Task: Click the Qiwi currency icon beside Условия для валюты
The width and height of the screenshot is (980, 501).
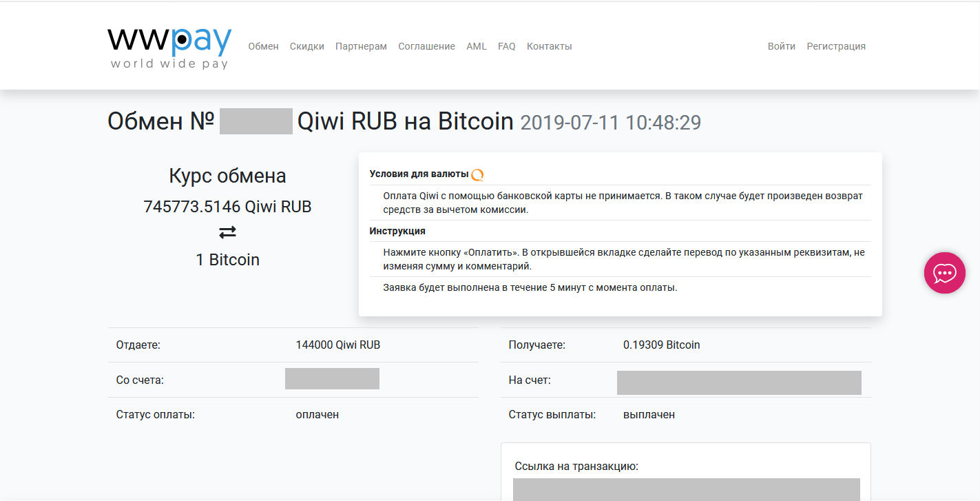Action: click(477, 174)
